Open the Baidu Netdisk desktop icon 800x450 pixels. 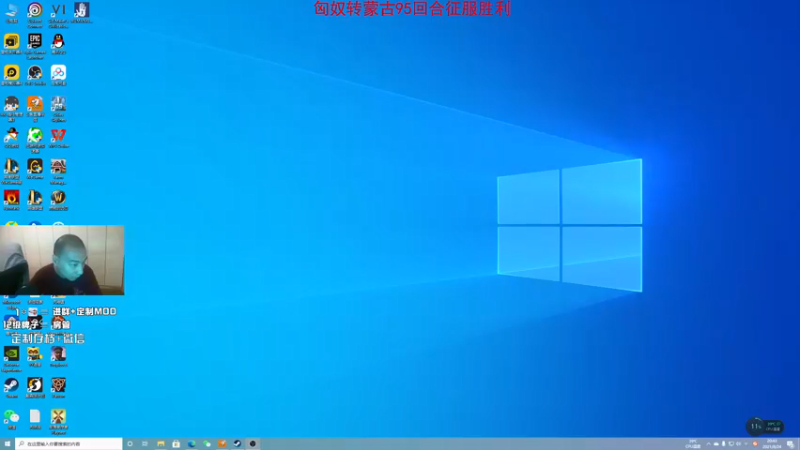(58, 75)
